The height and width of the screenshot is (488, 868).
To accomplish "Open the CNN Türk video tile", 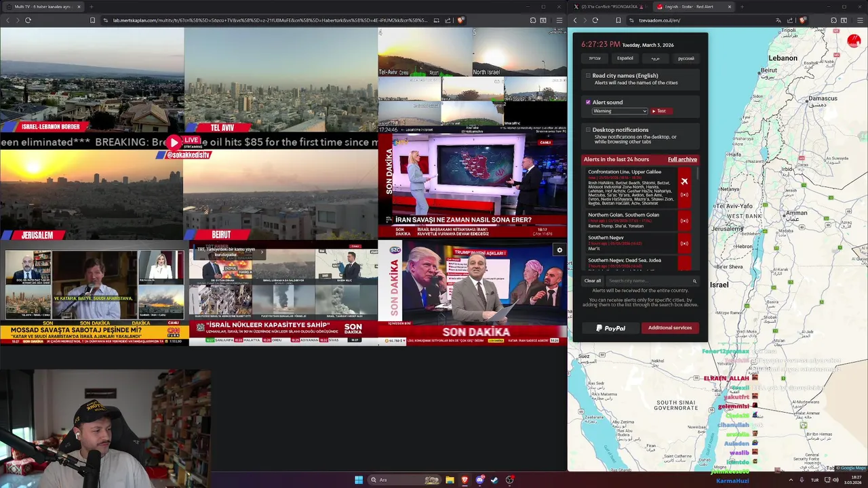I will click(94, 297).
